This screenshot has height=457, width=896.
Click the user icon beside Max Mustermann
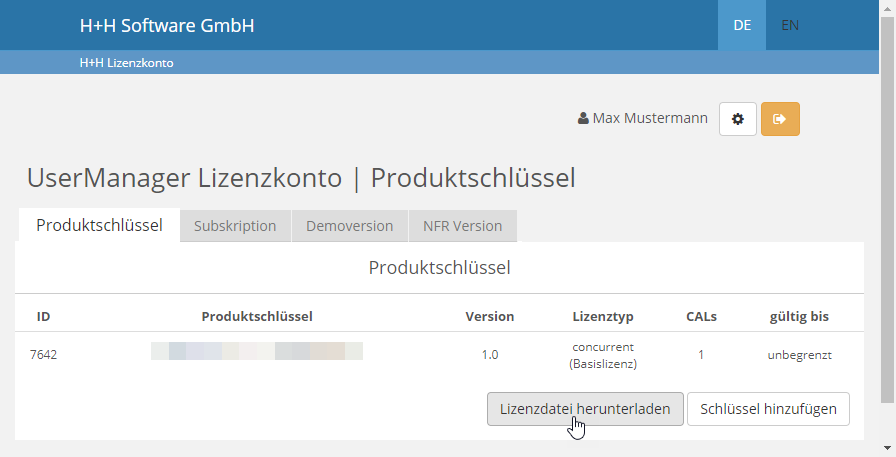point(583,118)
